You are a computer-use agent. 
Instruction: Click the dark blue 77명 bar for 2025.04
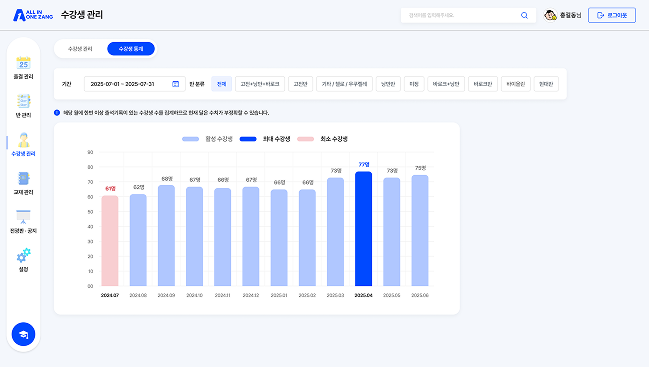click(363, 229)
